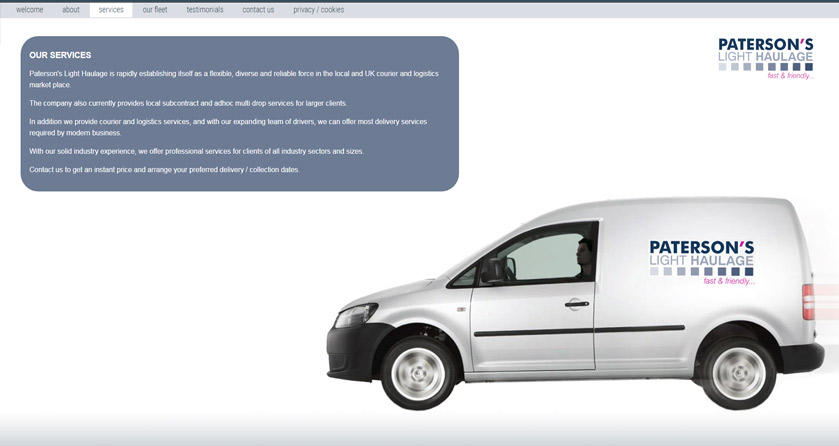This screenshot has height=446, width=839.
Task: Click the 'fast & friendly...' tagline under header logo
Action: (x=790, y=76)
